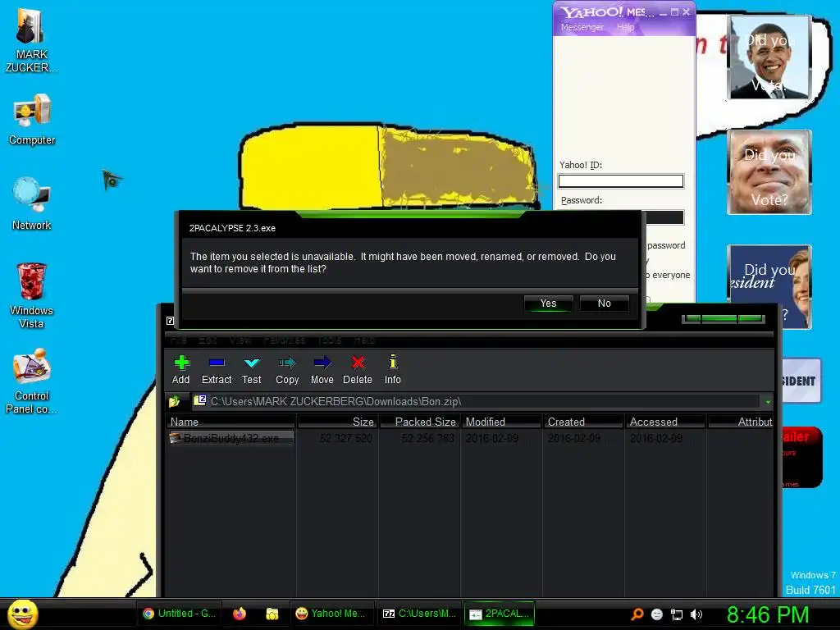The image size is (840, 630).
Task: Click the 52 327 520 size cell
Action: (x=345, y=438)
